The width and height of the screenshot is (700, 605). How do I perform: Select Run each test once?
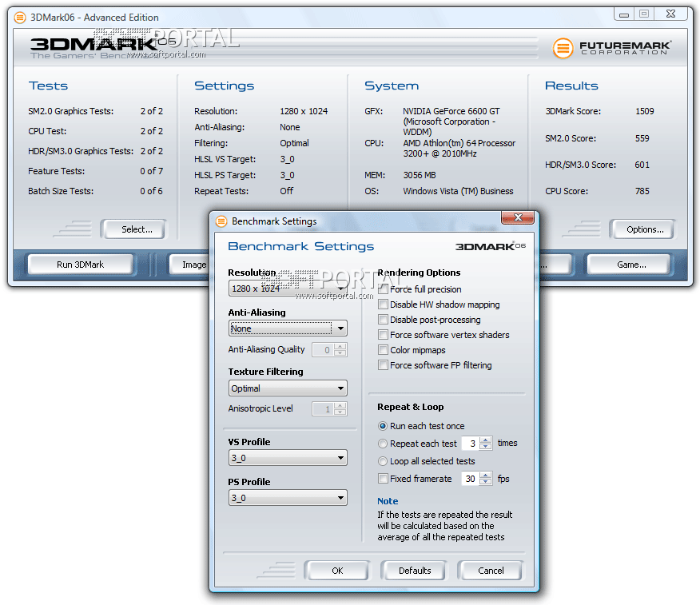tap(383, 426)
